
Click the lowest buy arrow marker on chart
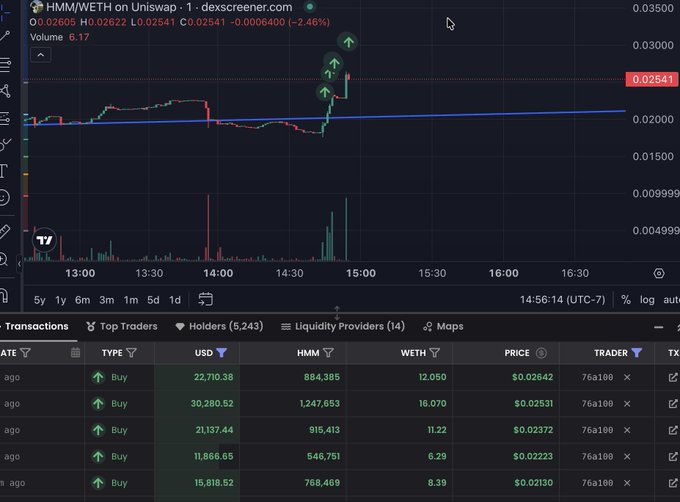325,92
